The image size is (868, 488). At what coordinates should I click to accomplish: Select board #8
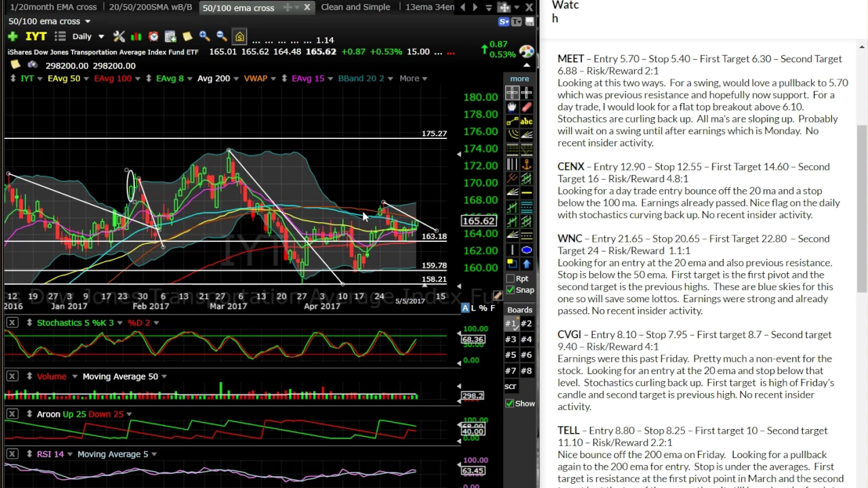point(526,371)
